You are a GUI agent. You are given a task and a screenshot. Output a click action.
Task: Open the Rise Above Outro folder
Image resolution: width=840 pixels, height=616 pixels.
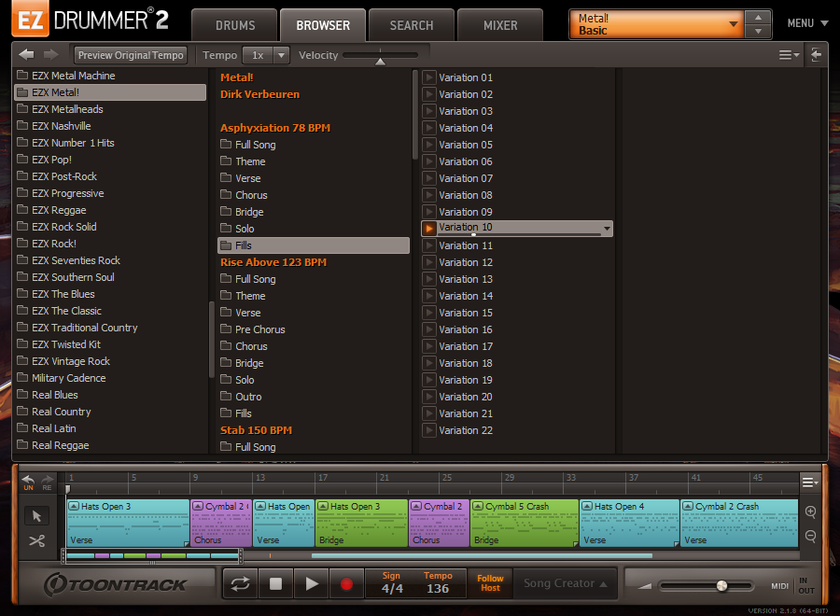click(314, 397)
